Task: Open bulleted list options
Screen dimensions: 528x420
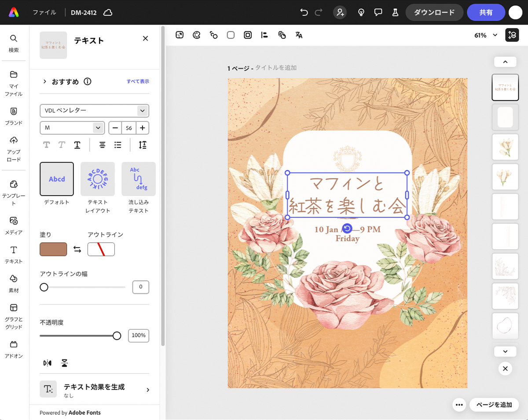Action: (117, 145)
